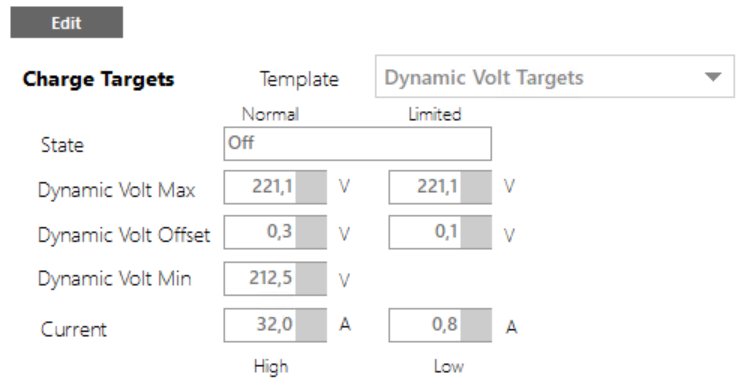
Task: Click Limited Dynamic Volt Offset value 0,1
Action: coord(425,232)
